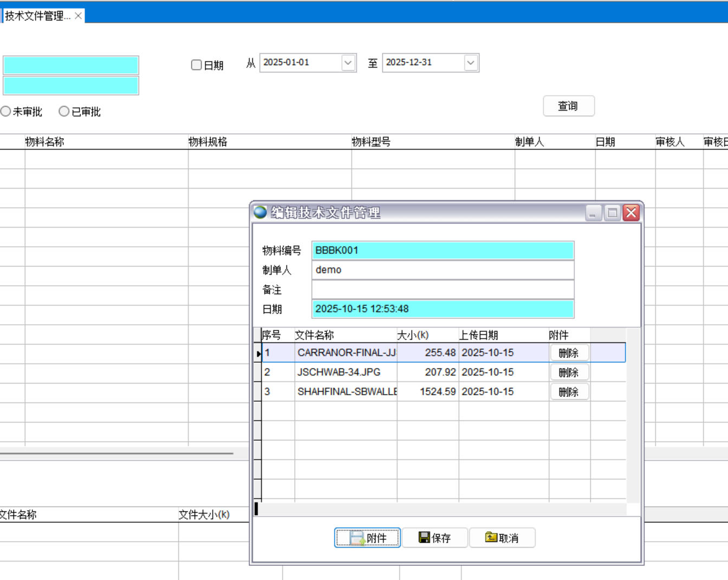Click the 保存 save button

click(435, 538)
